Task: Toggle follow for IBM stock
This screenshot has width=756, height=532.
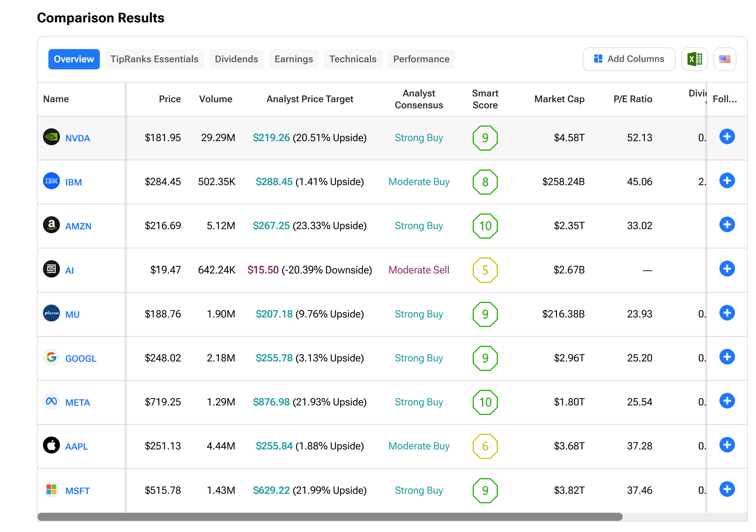Action: click(727, 181)
